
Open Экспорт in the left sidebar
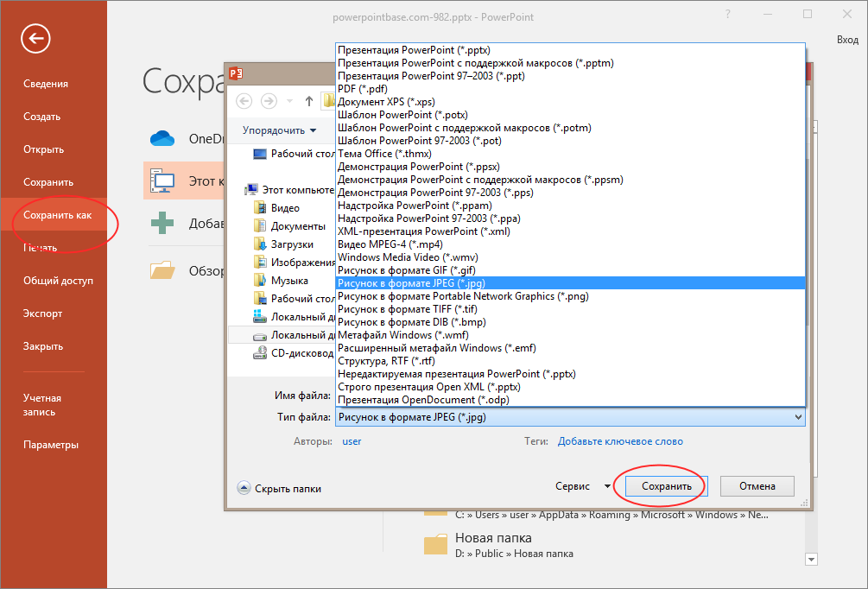point(42,313)
